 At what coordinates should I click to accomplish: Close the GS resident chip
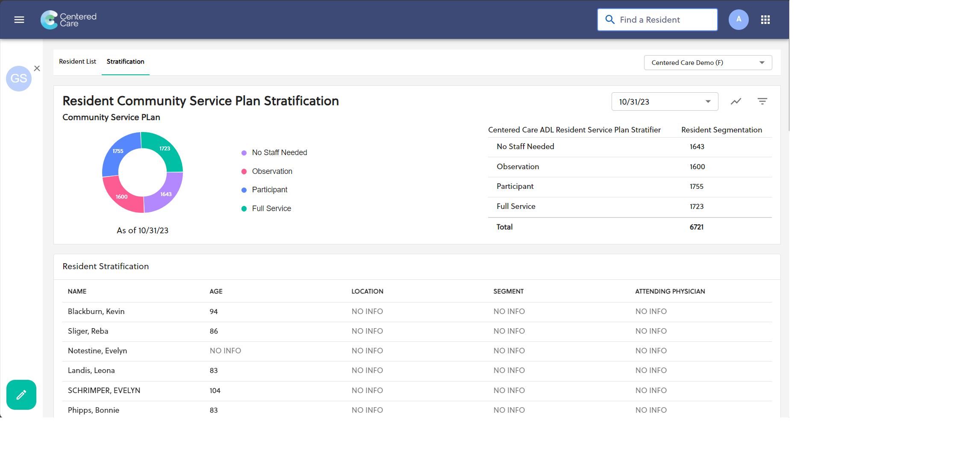pyautogui.click(x=37, y=68)
